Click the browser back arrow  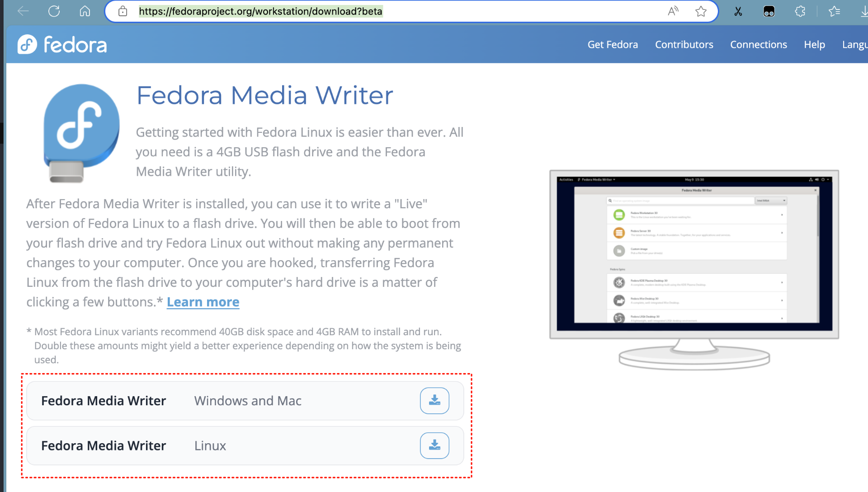pos(23,11)
